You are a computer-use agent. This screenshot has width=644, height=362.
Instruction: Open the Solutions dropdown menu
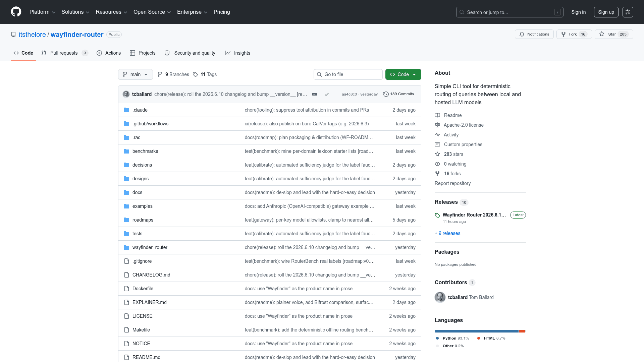click(75, 12)
